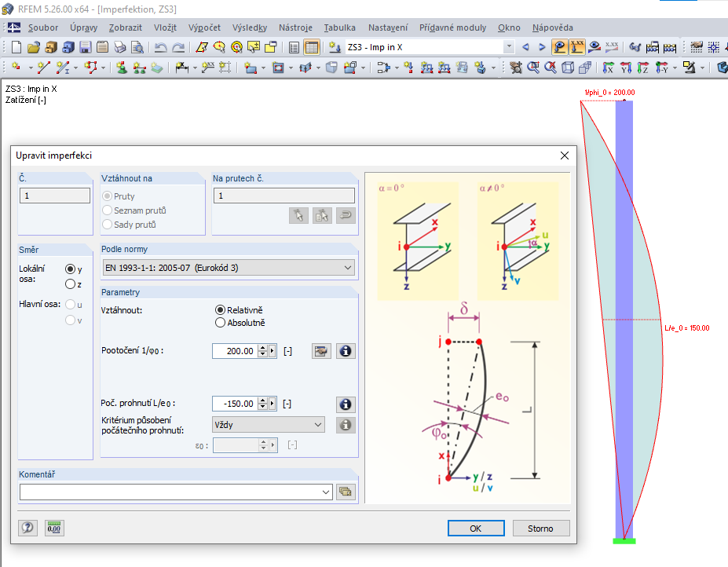Open the rotation value flyout arrow

pyautogui.click(x=273, y=352)
